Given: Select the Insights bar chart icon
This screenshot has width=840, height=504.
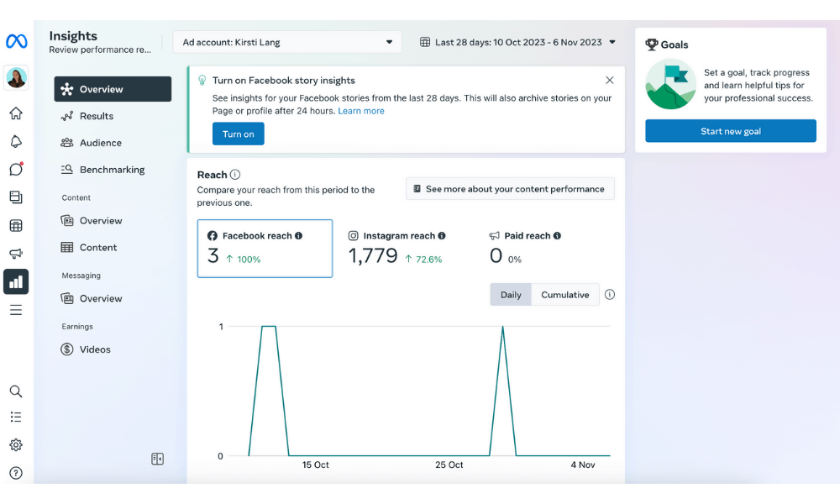Looking at the screenshot, I should pyautogui.click(x=16, y=281).
